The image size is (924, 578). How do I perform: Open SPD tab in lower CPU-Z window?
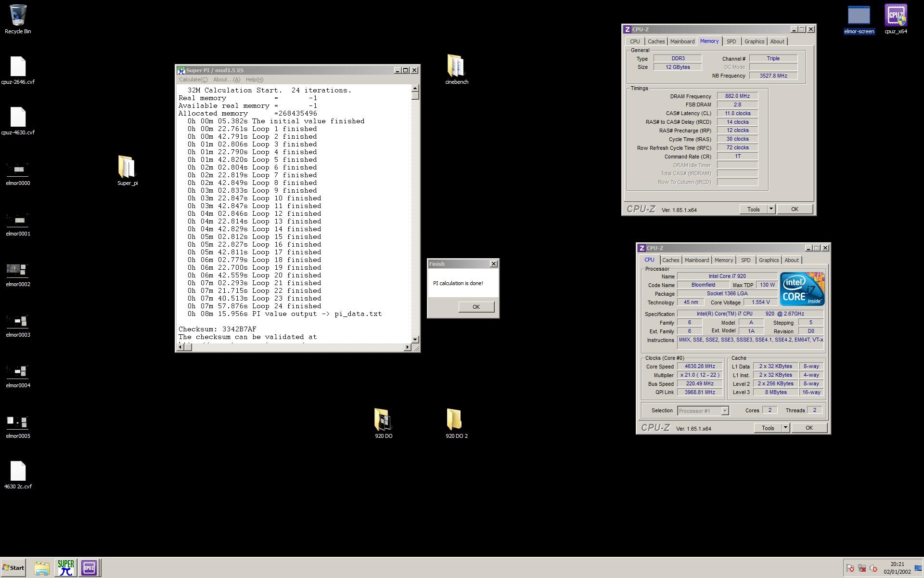745,260
